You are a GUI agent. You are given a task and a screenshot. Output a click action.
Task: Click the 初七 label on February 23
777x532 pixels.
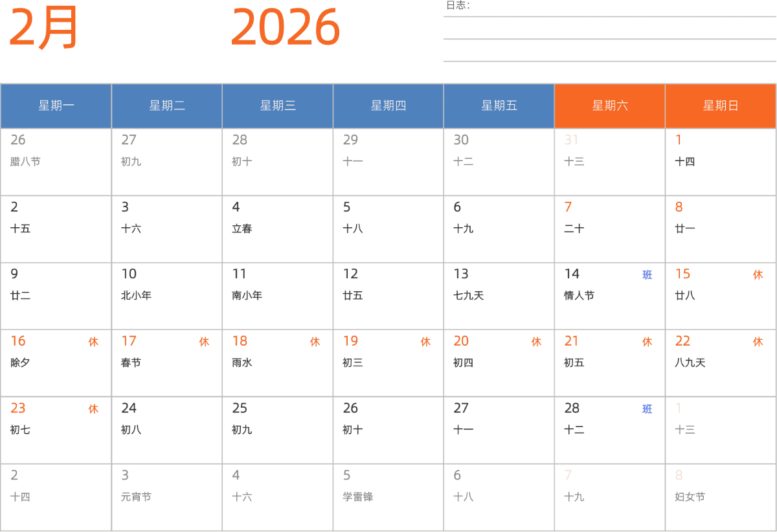click(20, 430)
